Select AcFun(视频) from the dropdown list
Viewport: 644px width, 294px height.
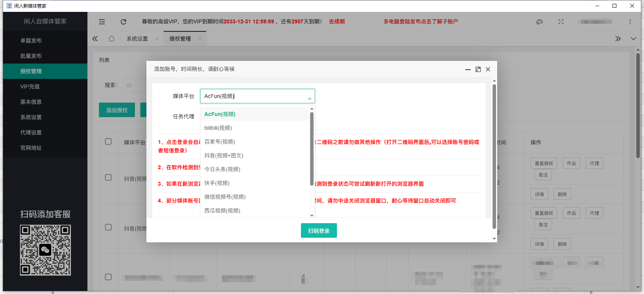[255, 114]
